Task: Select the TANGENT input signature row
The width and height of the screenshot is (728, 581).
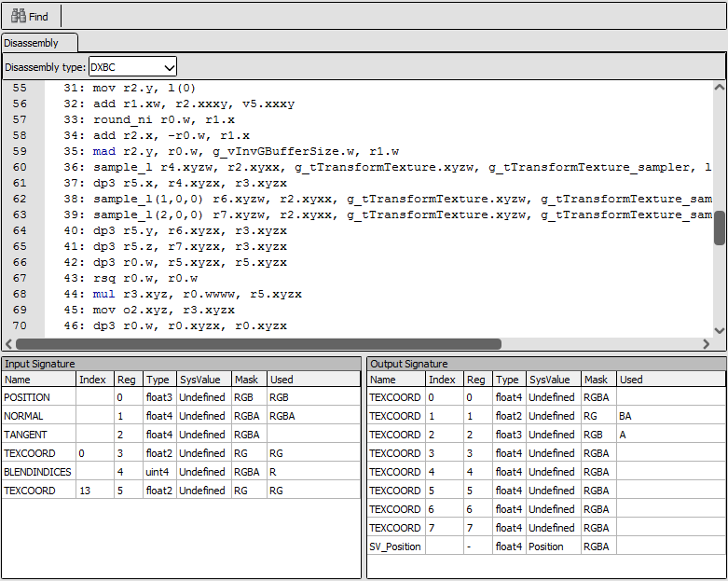Action: pyautogui.click(x=181, y=435)
